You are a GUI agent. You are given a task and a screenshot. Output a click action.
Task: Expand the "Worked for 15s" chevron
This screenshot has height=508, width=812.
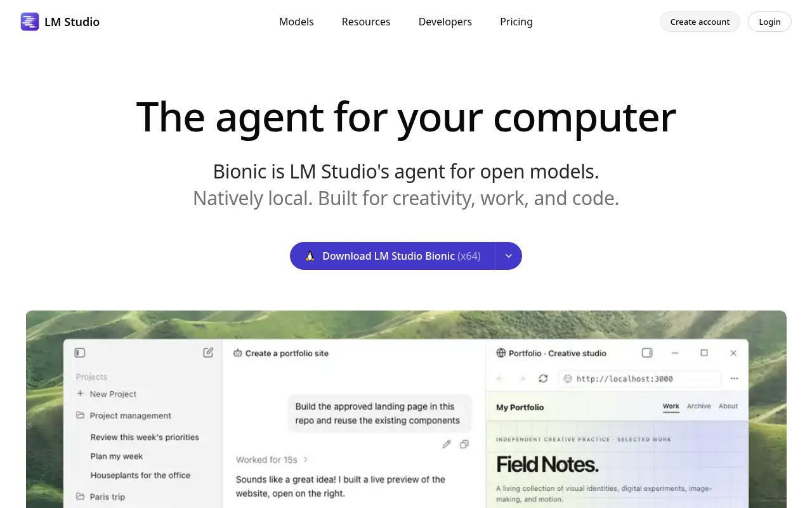pyautogui.click(x=306, y=459)
